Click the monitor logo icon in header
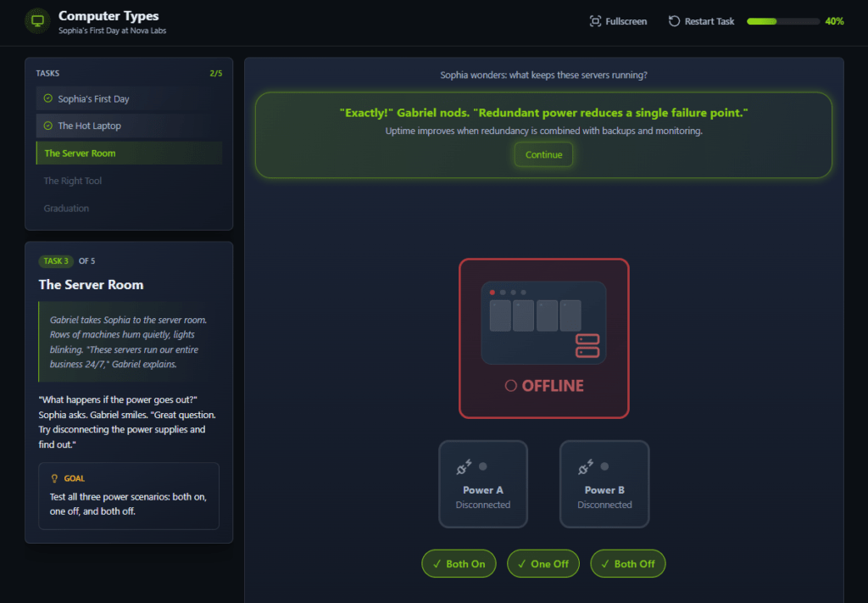This screenshot has width=868, height=603. click(37, 21)
